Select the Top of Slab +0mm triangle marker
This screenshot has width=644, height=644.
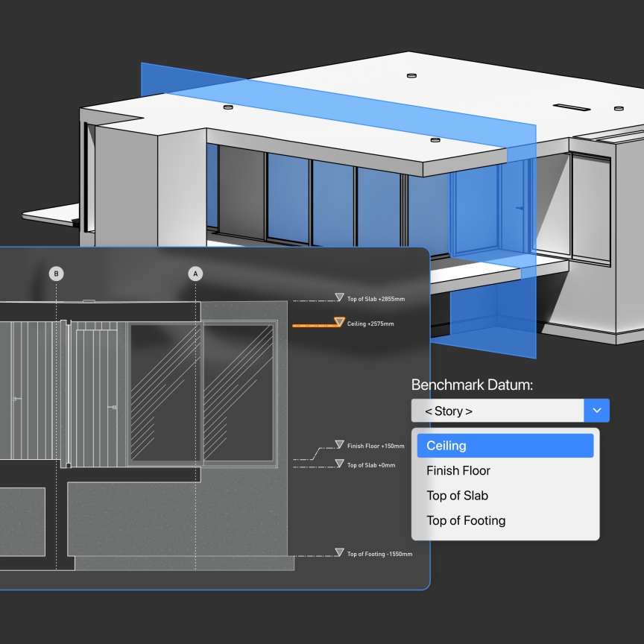[340, 464]
